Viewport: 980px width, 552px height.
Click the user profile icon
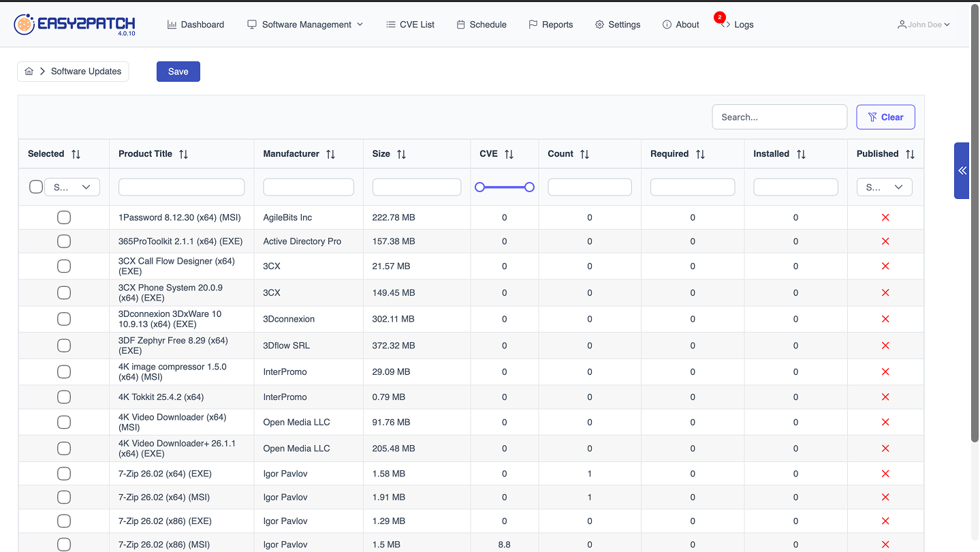point(902,25)
